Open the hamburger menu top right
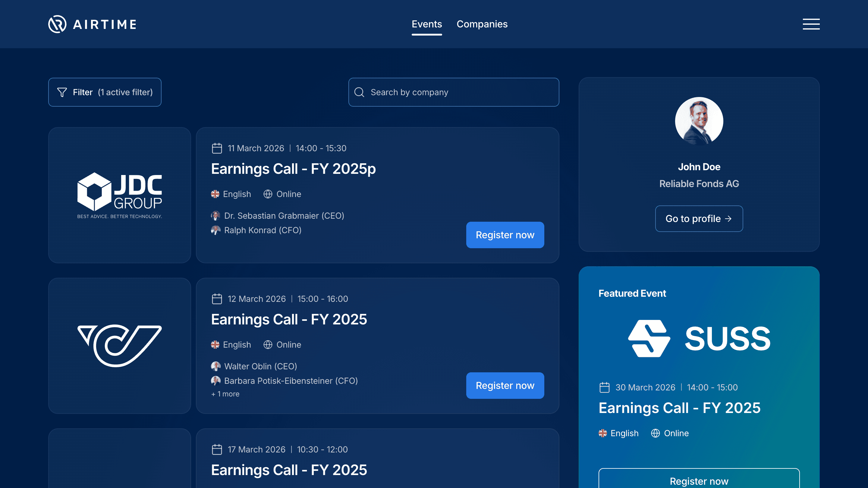The height and width of the screenshot is (488, 868). [x=811, y=24]
